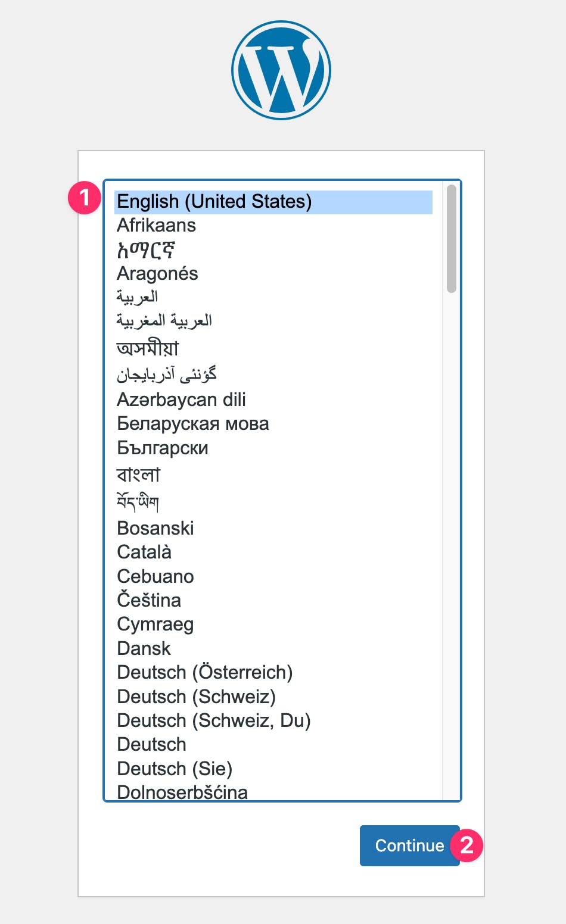Click the pink step 1 badge
Image resolution: width=566 pixels, height=924 pixels.
click(85, 197)
